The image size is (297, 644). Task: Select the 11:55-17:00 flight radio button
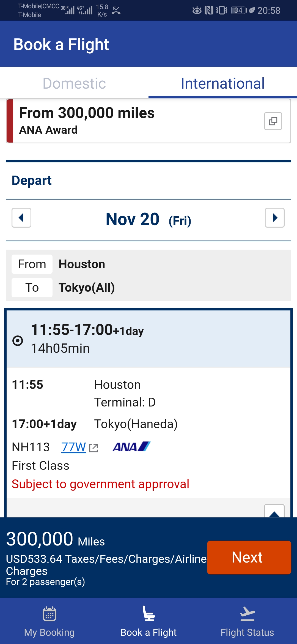coord(18,341)
